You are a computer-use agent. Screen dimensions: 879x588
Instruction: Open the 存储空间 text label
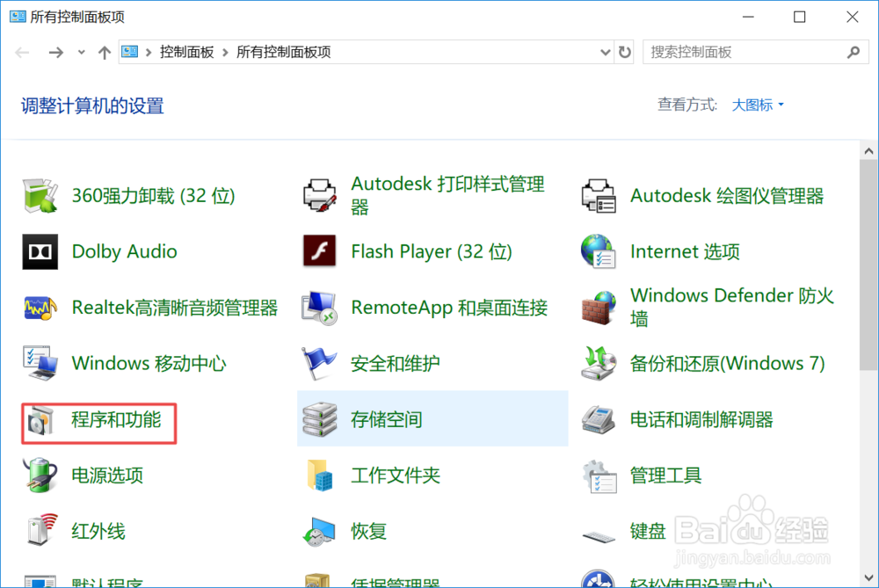(386, 419)
